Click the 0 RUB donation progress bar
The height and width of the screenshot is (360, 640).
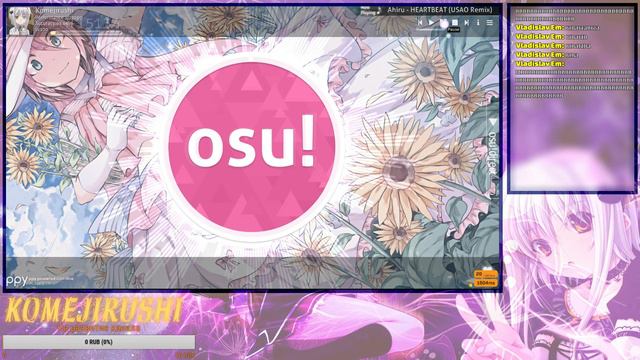pos(99,342)
